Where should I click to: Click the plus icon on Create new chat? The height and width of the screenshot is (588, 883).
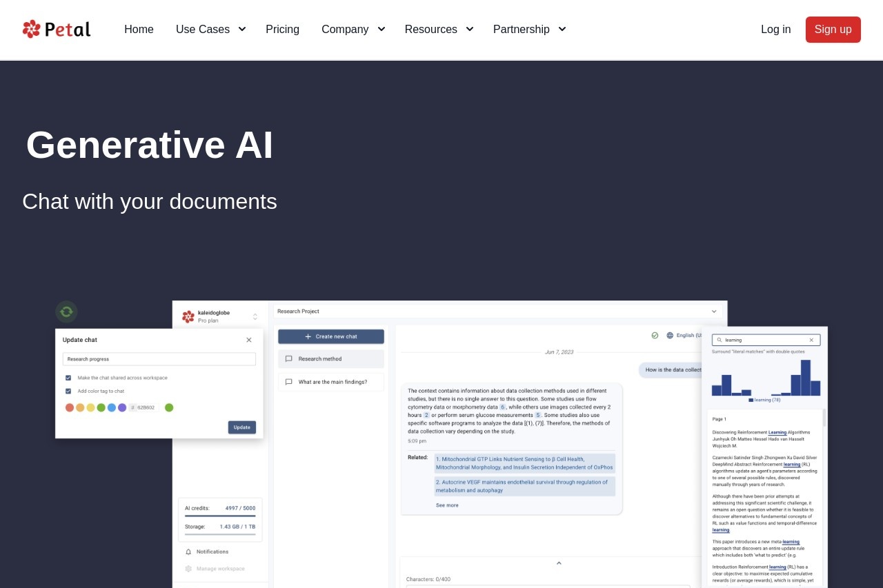tap(308, 336)
